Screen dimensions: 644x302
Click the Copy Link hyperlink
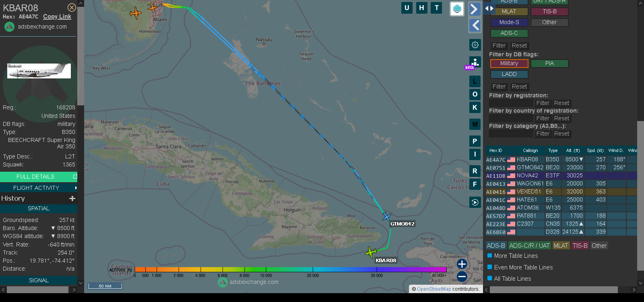(x=57, y=16)
